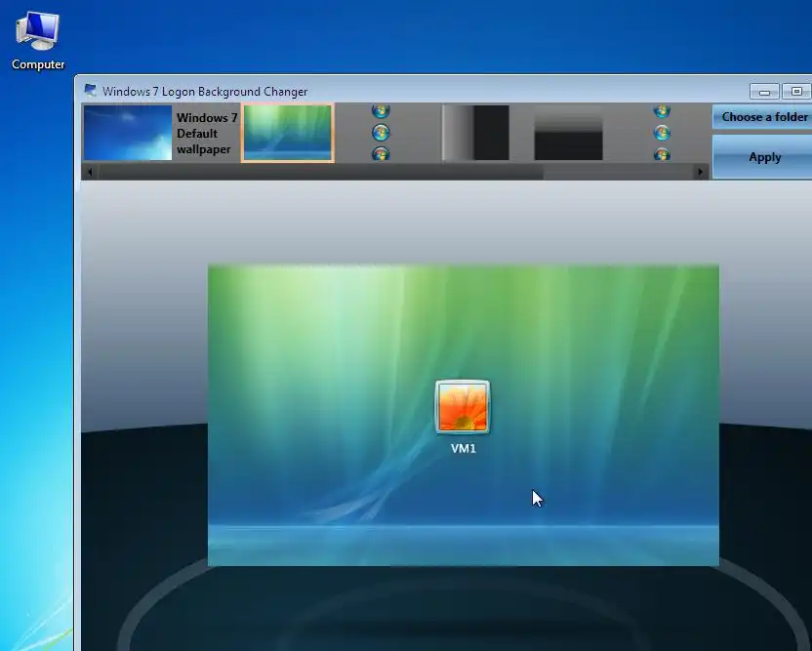Click the Windows 7 Logon Background Changer title text
The height and width of the screenshot is (651, 812).
point(205,92)
